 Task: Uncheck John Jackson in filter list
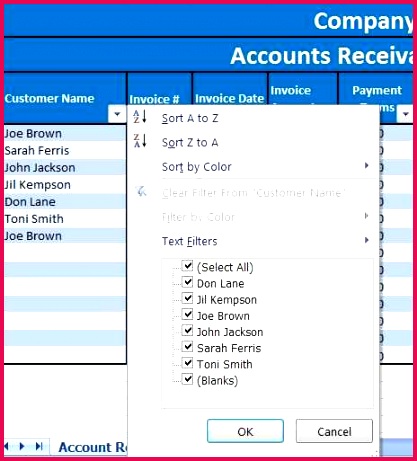187,331
